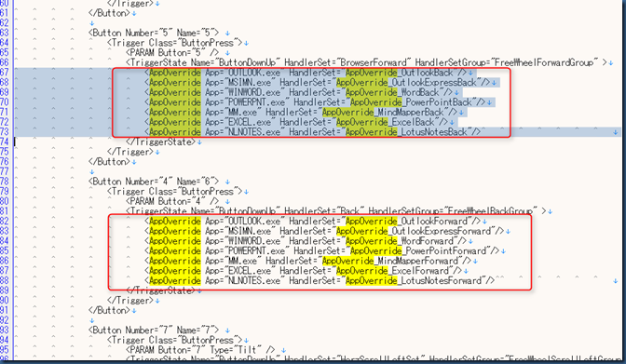Click the OUTLOOK.exe AppOverride_OutlookForward line
Image resolution: width=626 pixels, height=364 pixels.
312,222
